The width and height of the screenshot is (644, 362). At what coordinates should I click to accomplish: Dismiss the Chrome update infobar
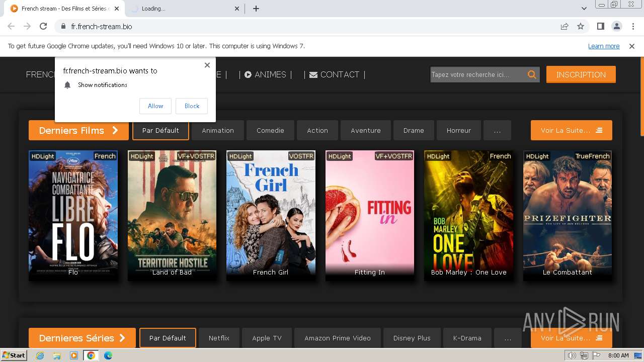tap(632, 46)
